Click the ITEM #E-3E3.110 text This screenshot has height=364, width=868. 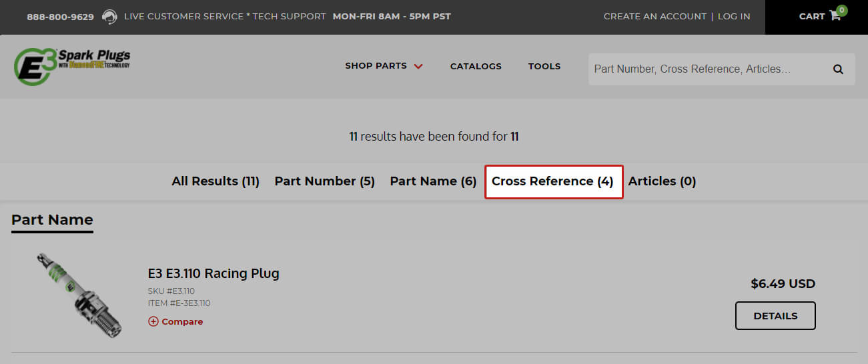[x=179, y=303]
